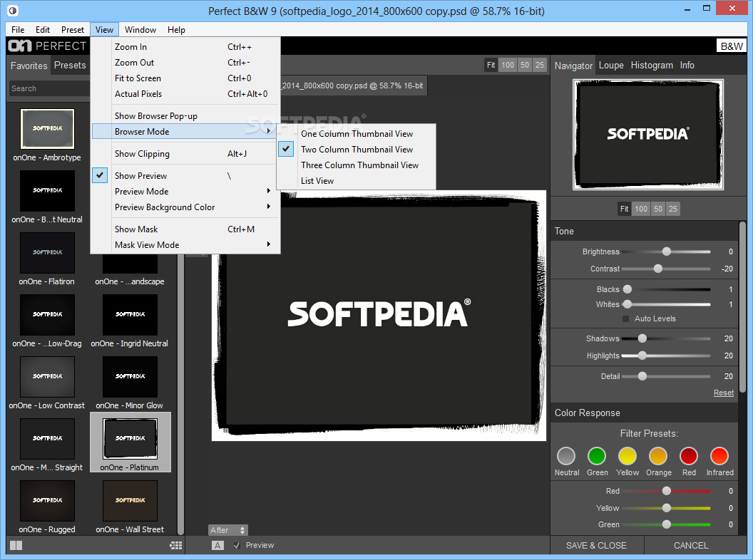Adjust the Shadows slider handle

point(642,338)
